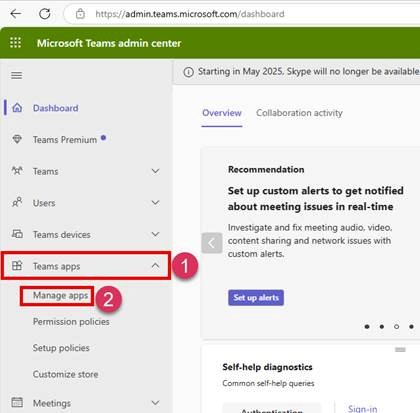Click the Teams devices icon
Viewport: 420px width, 413px height.
coord(17,234)
